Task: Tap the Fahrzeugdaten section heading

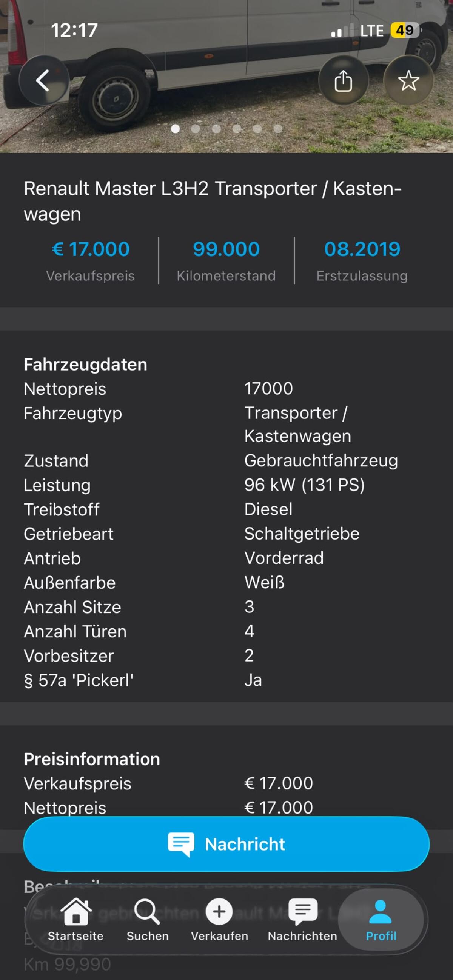Action: (85, 365)
